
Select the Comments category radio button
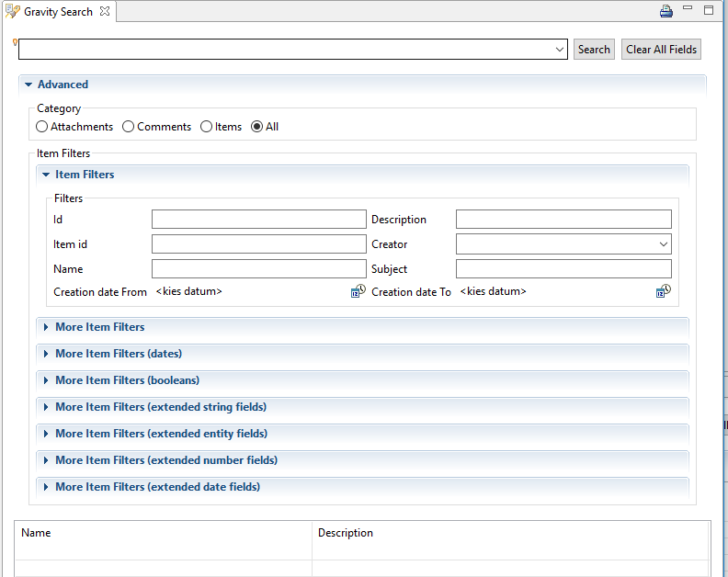pyautogui.click(x=129, y=127)
